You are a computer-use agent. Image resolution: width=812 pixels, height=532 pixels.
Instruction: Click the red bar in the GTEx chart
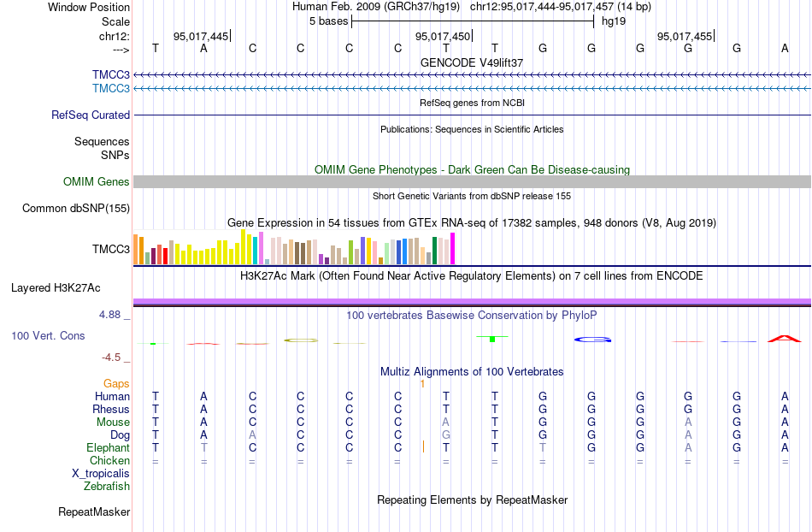(x=165, y=256)
